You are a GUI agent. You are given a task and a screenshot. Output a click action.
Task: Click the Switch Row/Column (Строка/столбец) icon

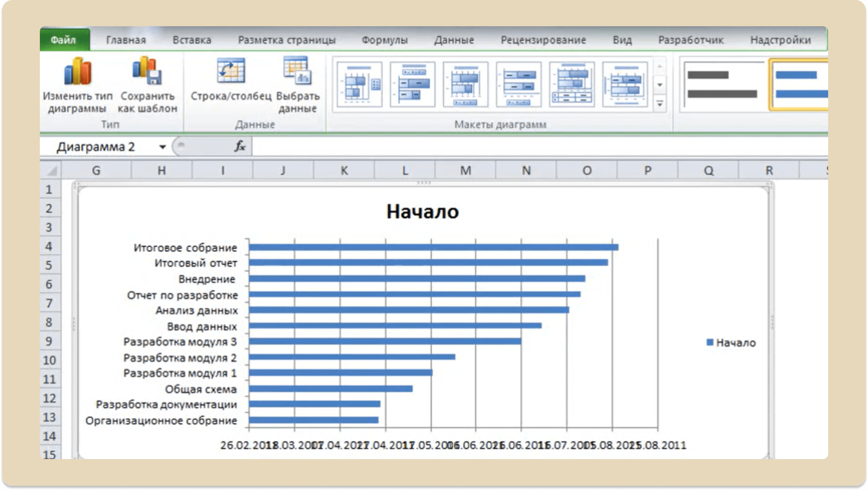(x=231, y=71)
